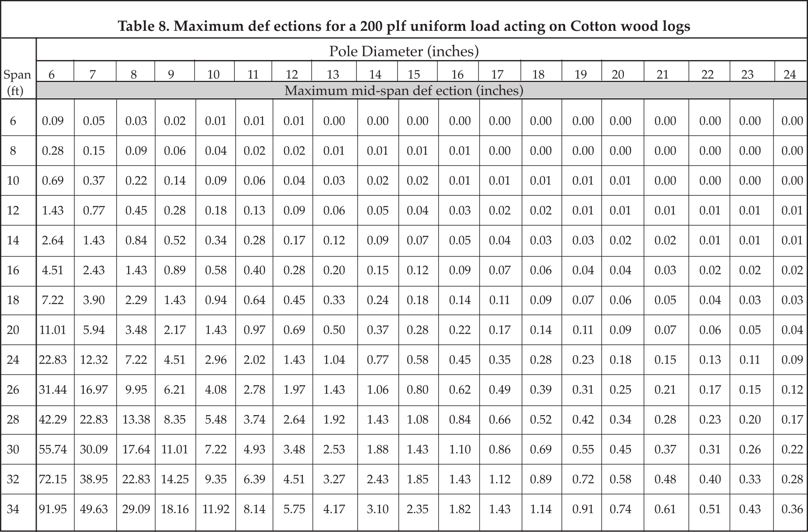Click the value 1.92 in span 28 row
Screen dimensions: 808x532
334,420
